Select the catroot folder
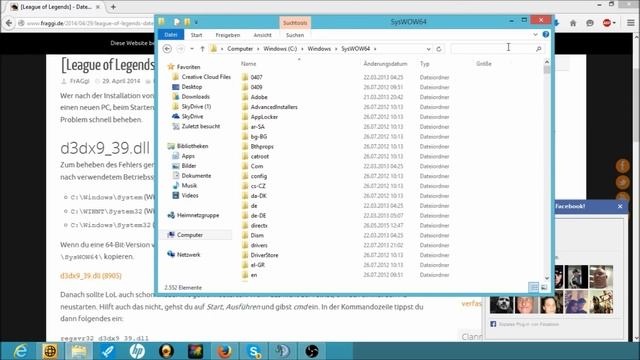Screen dimensions: 640x360 [x=260, y=156]
